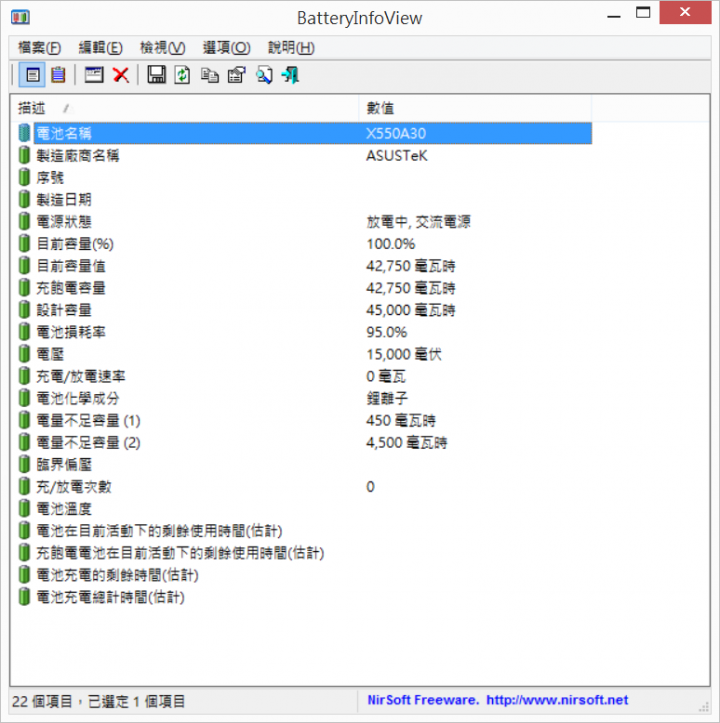Open the 檢視(V) menu

(x=162, y=47)
